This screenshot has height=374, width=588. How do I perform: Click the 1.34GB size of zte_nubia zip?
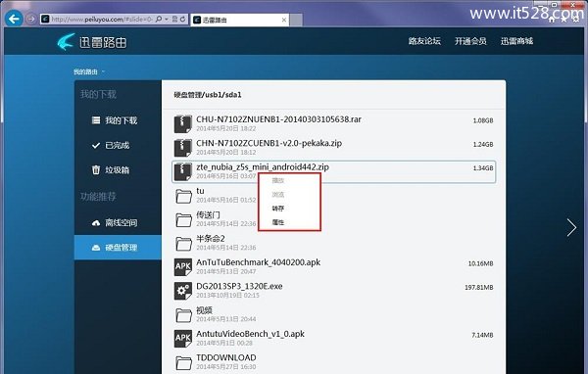pyautogui.click(x=483, y=168)
